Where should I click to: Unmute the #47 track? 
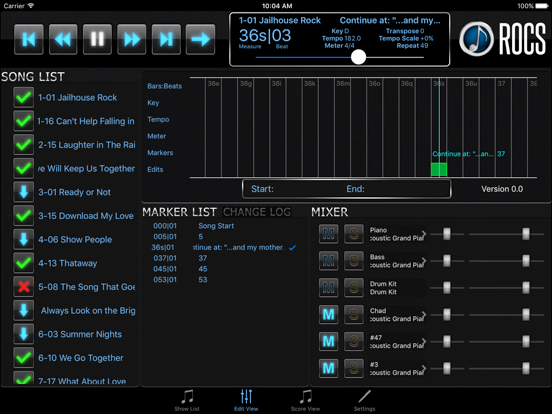coord(328,341)
